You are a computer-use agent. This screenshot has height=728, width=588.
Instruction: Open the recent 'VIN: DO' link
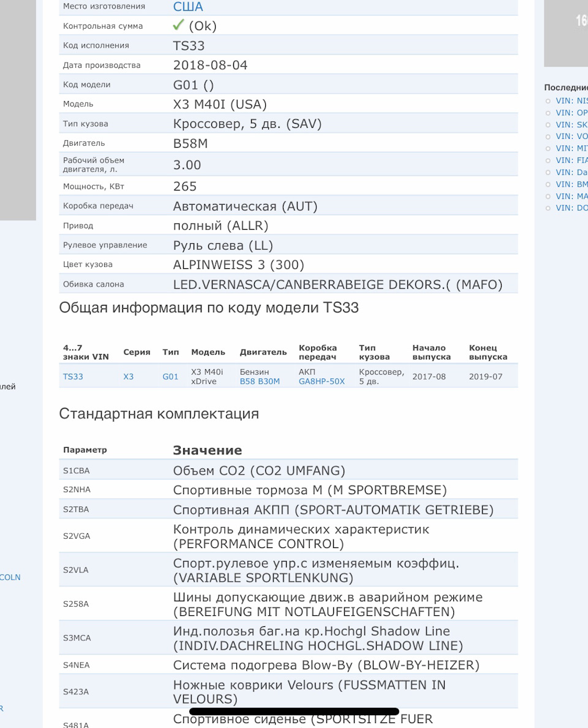pos(571,208)
